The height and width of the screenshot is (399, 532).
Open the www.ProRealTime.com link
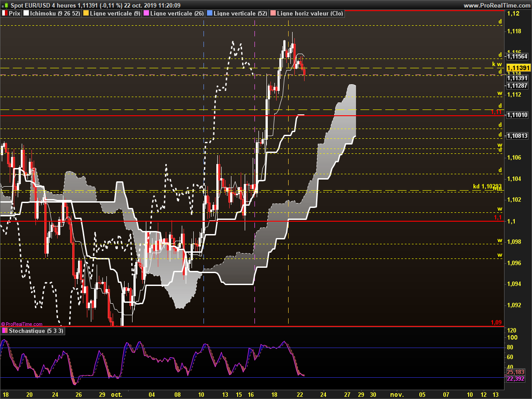point(497,5)
